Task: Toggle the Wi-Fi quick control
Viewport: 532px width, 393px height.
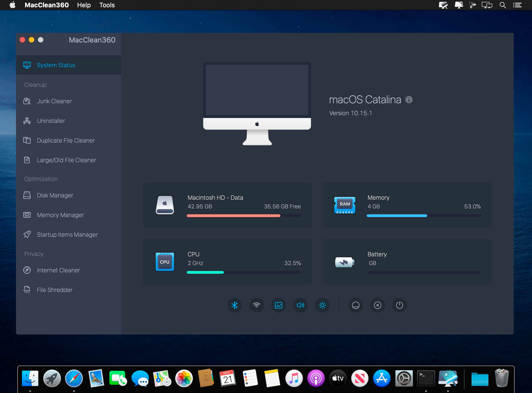Action: tap(256, 305)
